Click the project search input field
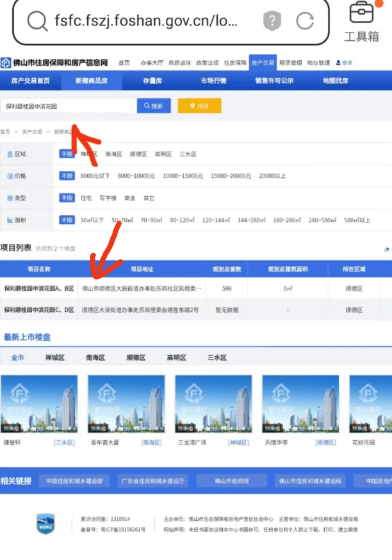The height and width of the screenshot is (560, 392). 69,106
